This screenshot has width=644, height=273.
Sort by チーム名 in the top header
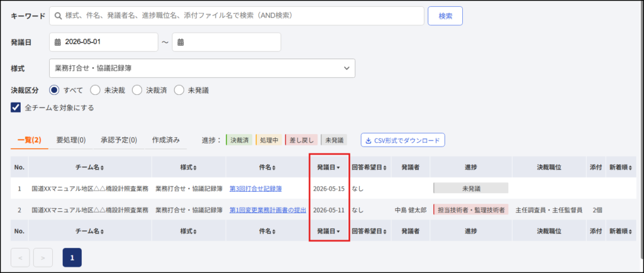point(90,167)
